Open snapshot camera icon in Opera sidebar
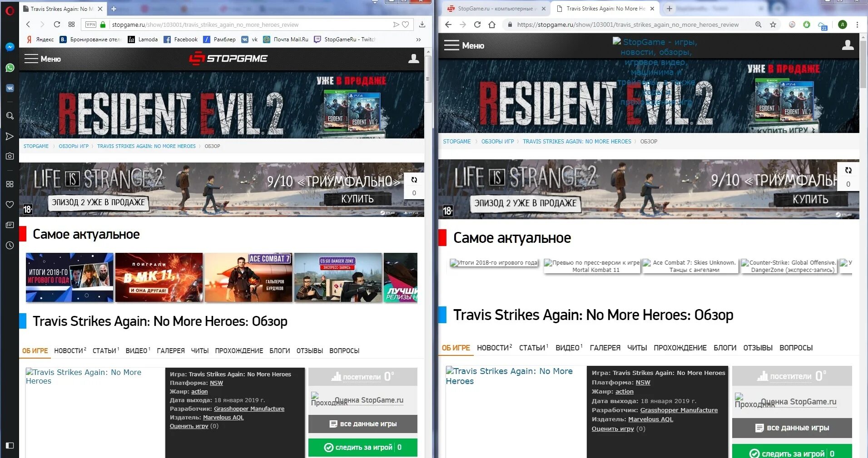868x458 pixels. pyautogui.click(x=10, y=156)
